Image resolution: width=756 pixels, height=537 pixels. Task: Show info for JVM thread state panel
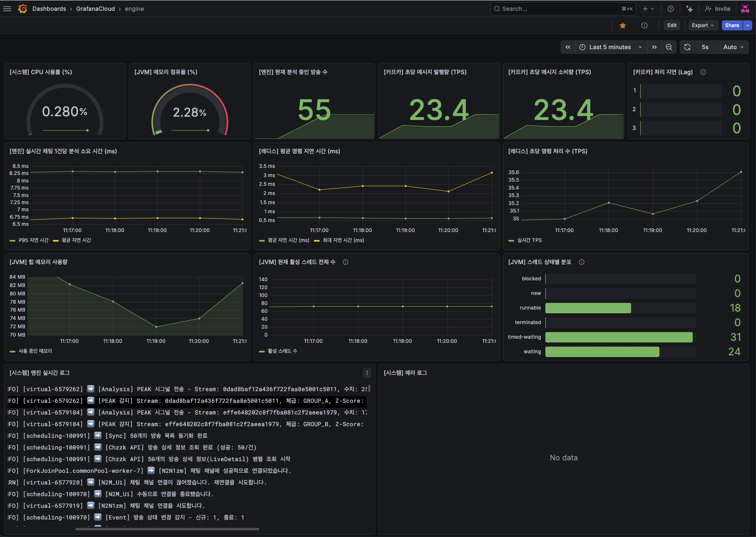[x=582, y=262]
